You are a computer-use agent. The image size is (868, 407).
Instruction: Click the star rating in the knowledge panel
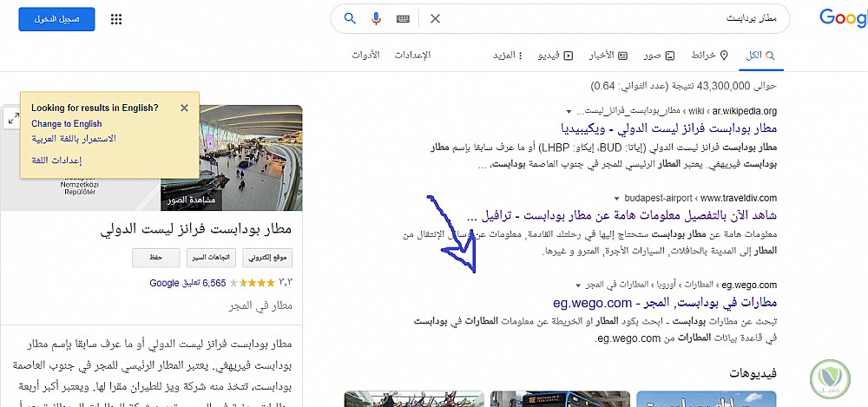pos(252,283)
